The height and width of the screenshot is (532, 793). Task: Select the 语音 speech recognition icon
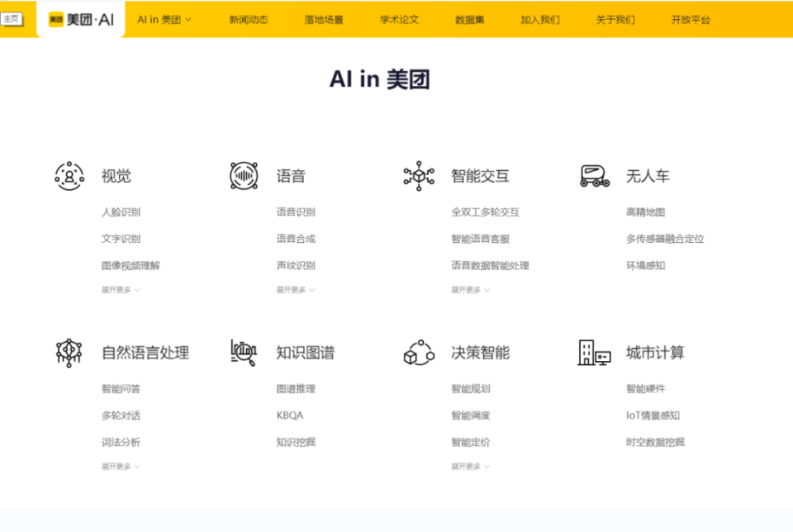(245, 175)
